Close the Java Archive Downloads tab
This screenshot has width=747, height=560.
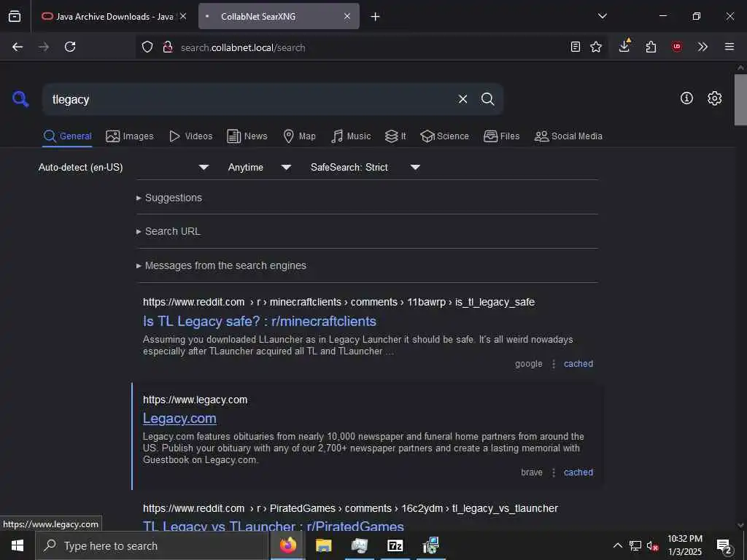[183, 16]
